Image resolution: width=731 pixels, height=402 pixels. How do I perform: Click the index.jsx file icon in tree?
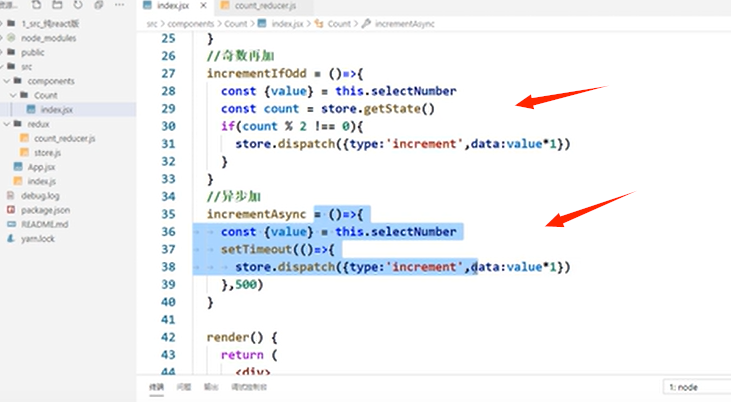(31, 110)
